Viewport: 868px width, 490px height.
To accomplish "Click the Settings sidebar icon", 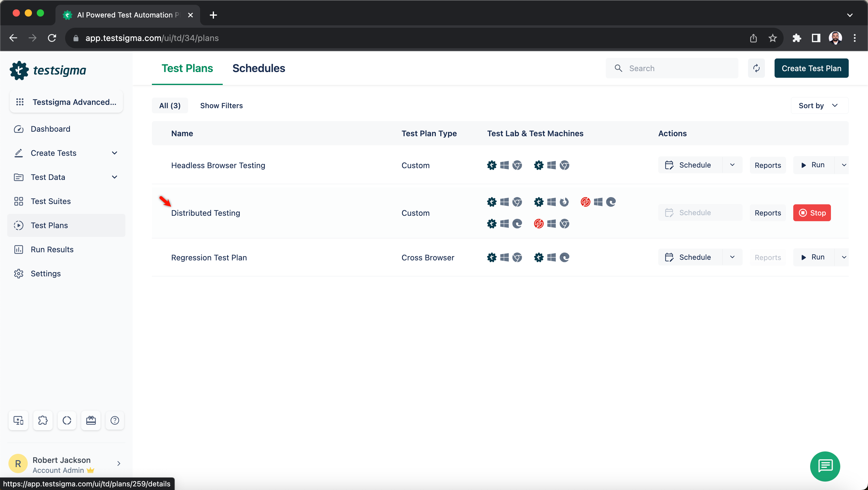I will (18, 274).
